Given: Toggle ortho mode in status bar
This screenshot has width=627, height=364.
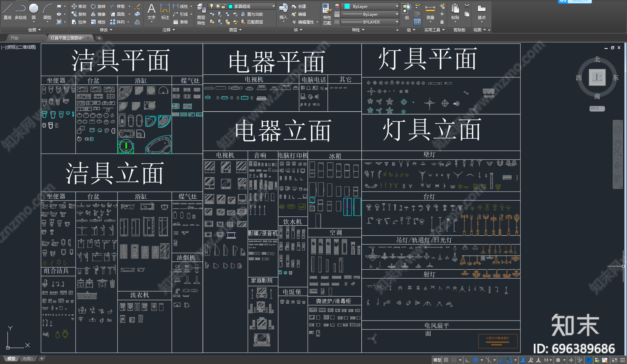Looking at the screenshot, I should point(468,360).
